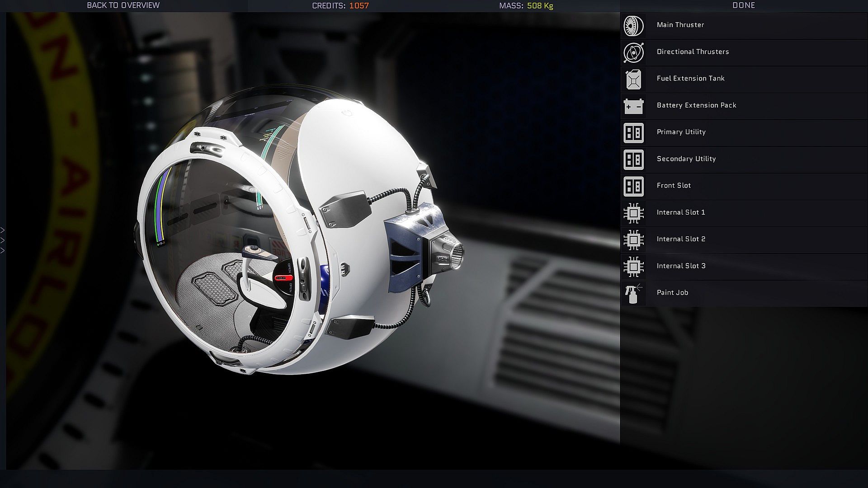
Task: Click the Secondary Utility slot icon
Action: [633, 160]
